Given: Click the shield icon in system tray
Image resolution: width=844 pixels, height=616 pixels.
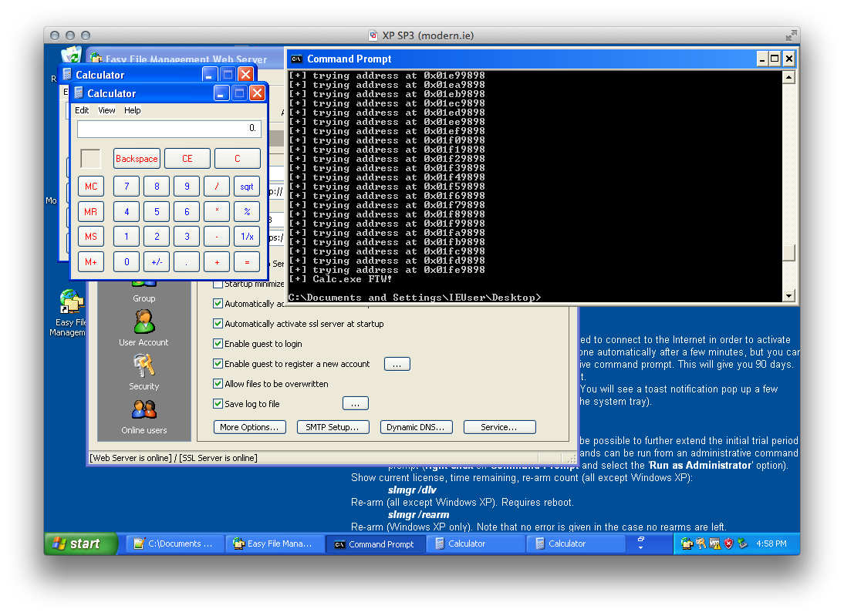Looking at the screenshot, I should click(x=728, y=544).
